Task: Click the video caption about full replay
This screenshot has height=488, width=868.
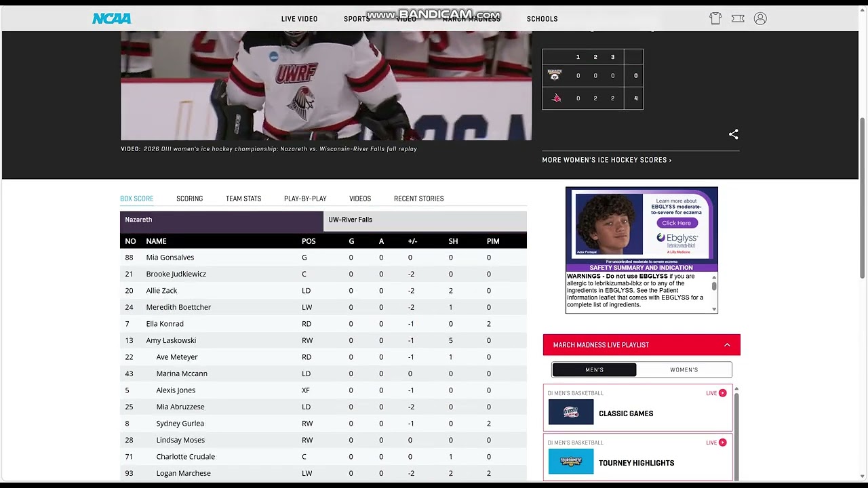Action: pos(269,149)
